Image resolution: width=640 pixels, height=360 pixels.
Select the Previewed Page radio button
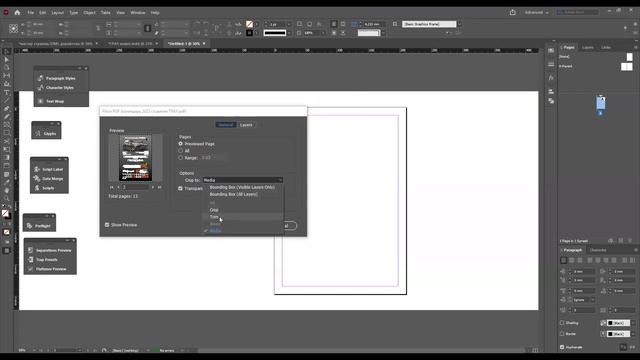pyautogui.click(x=180, y=144)
